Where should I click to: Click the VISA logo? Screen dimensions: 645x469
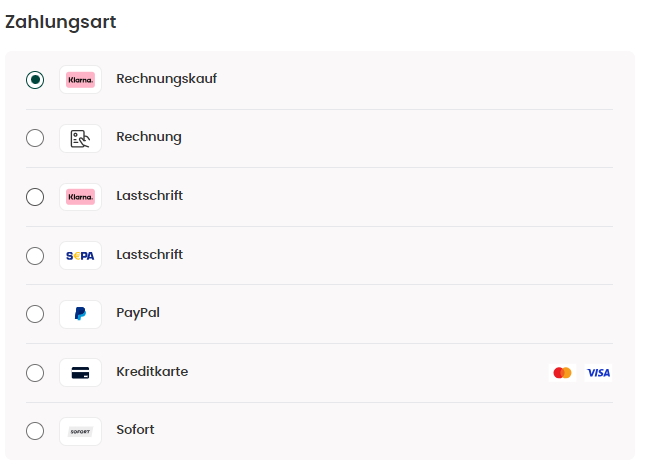599,373
